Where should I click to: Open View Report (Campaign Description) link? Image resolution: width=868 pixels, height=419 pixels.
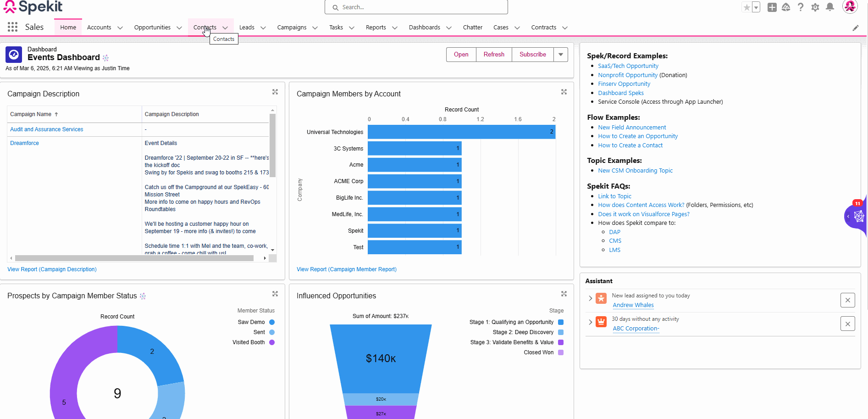pyautogui.click(x=52, y=269)
